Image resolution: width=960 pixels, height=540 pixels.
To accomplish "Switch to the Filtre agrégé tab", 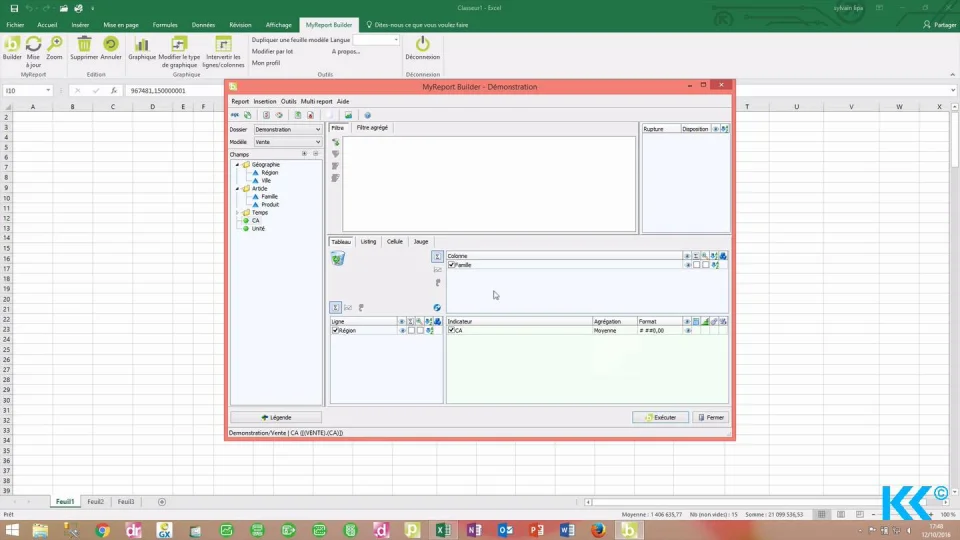I will click(372, 128).
